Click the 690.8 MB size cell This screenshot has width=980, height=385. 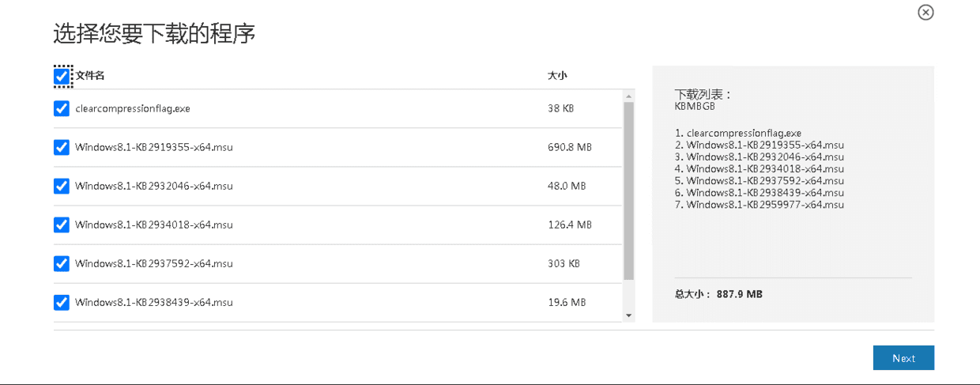pos(569,147)
